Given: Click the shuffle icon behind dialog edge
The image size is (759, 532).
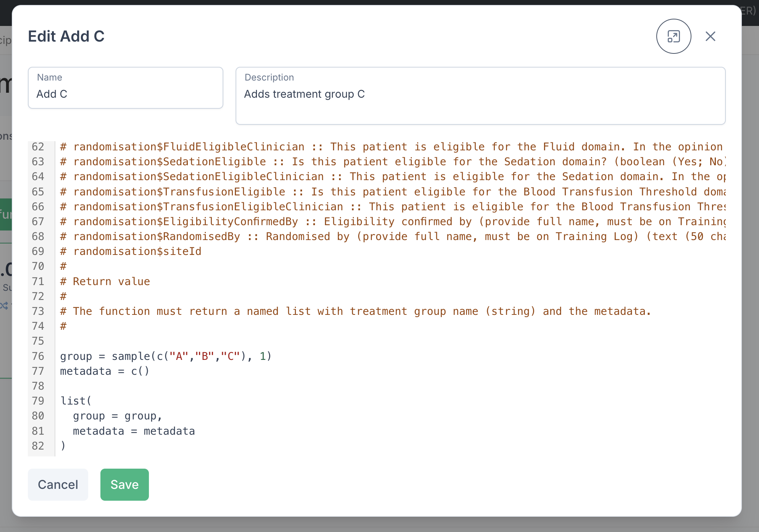Looking at the screenshot, I should coord(5,306).
